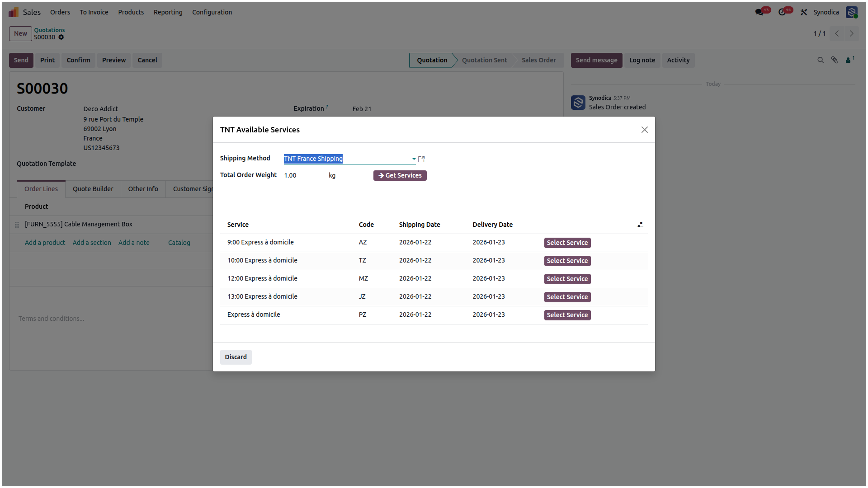Open the Synodica user avatar menu
The image size is (868, 488).
click(852, 12)
